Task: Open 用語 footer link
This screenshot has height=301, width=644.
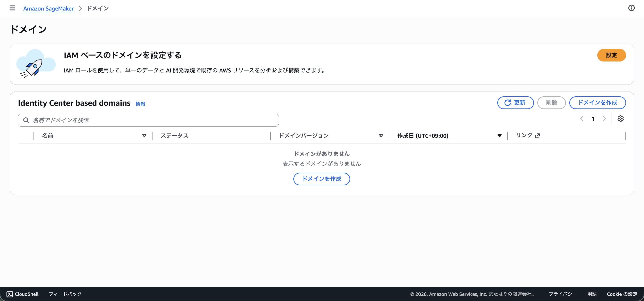Action: point(592,294)
